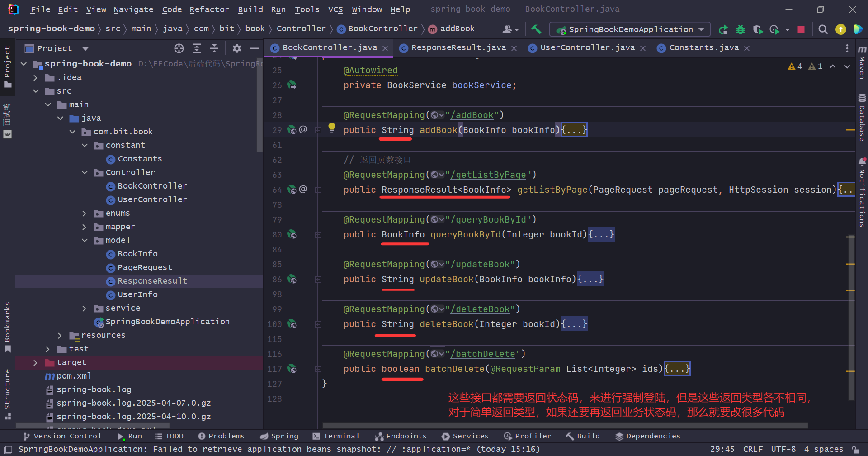This screenshot has width=868, height=456.
Task: Open Version Control tool window
Action: click(62, 436)
